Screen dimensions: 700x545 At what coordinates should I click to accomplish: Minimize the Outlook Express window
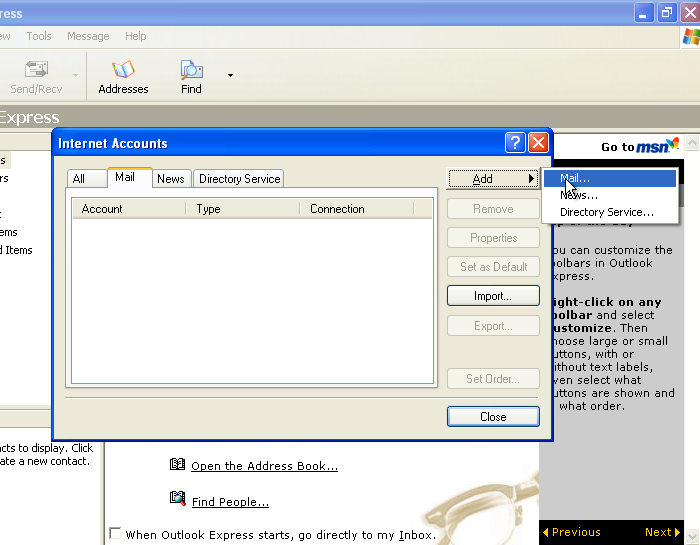point(644,13)
